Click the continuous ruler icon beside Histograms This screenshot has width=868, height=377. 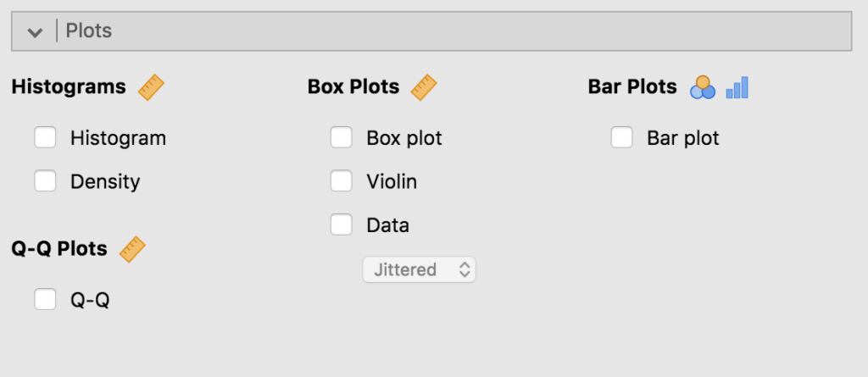point(151,86)
